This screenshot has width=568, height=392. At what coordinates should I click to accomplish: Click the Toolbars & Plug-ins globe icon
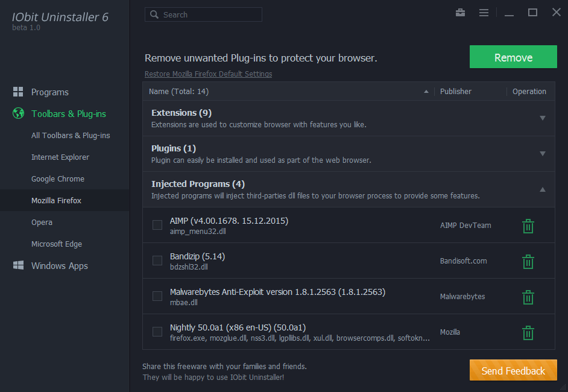[x=18, y=113]
